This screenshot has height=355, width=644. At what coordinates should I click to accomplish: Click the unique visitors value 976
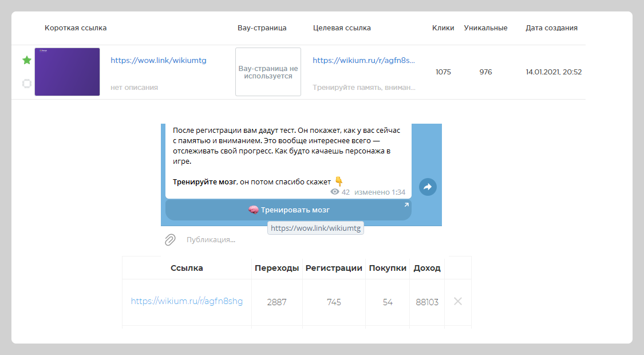(485, 72)
